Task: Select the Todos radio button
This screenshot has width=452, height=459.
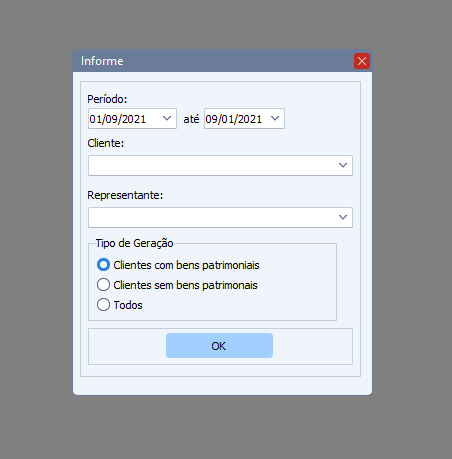Action: click(x=103, y=305)
